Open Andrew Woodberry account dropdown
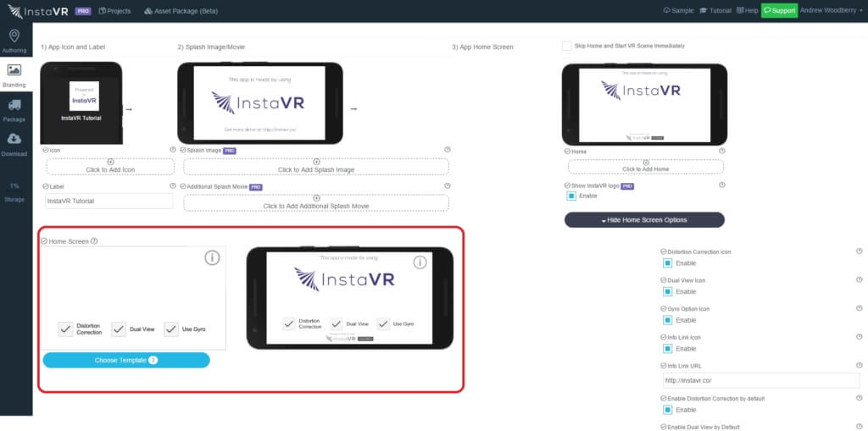This screenshot has height=431, width=868. [832, 10]
